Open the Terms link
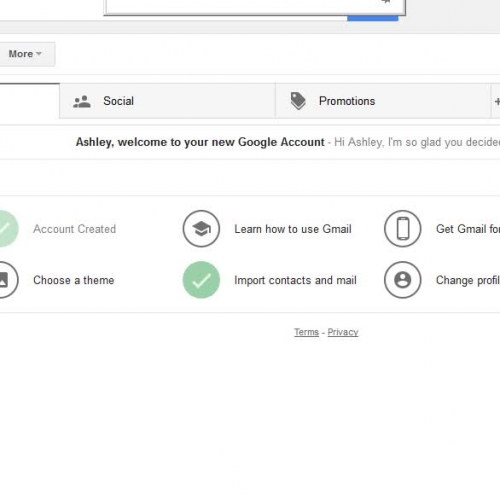500x500 pixels. 306,332
